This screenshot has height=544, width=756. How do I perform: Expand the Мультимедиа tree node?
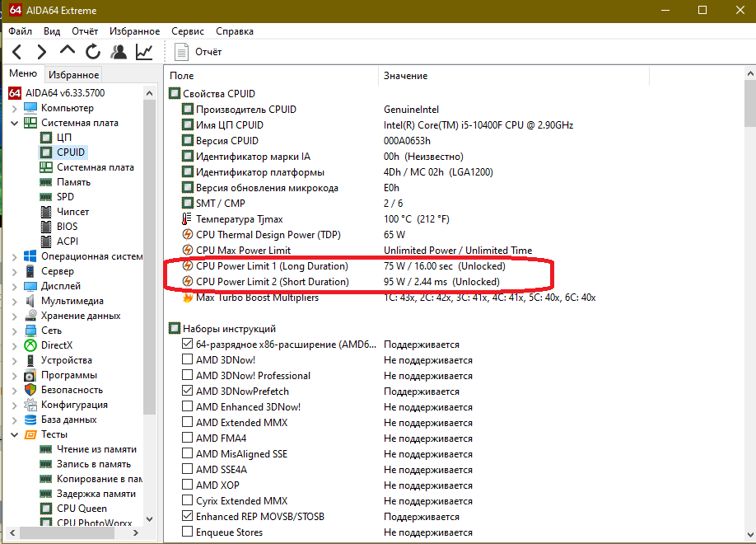tap(15, 301)
